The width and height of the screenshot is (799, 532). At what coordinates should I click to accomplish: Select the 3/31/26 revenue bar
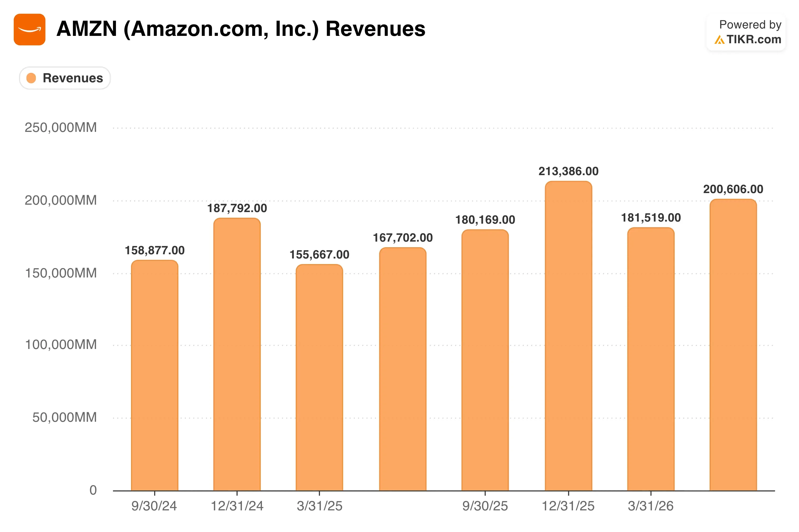(x=651, y=359)
